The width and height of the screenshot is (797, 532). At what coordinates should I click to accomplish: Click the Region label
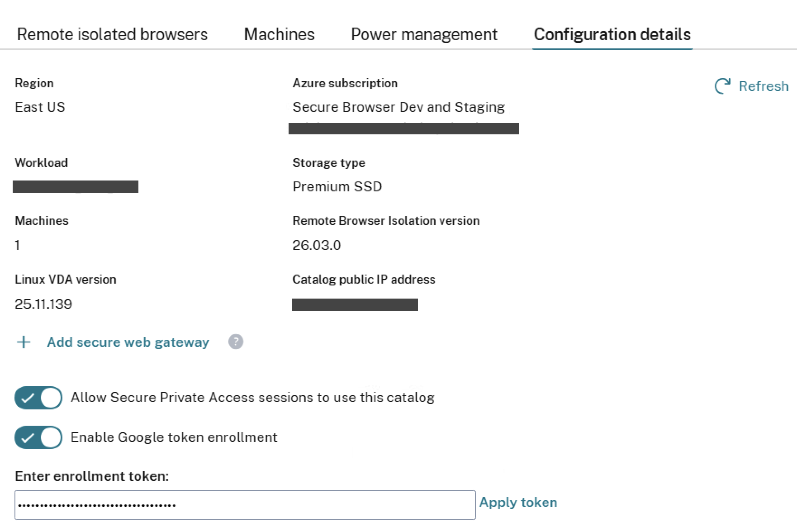(x=34, y=83)
